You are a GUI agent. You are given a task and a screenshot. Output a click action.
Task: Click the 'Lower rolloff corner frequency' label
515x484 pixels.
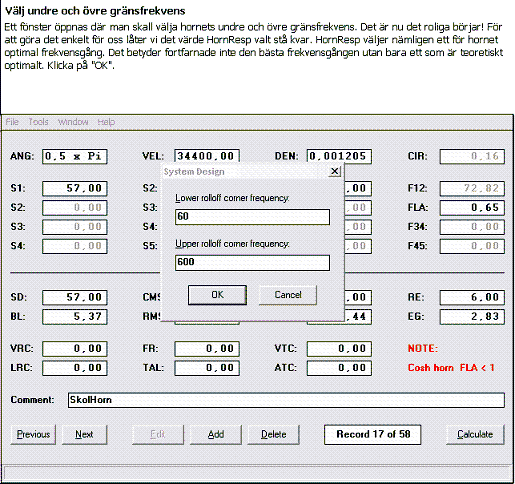click(x=232, y=198)
